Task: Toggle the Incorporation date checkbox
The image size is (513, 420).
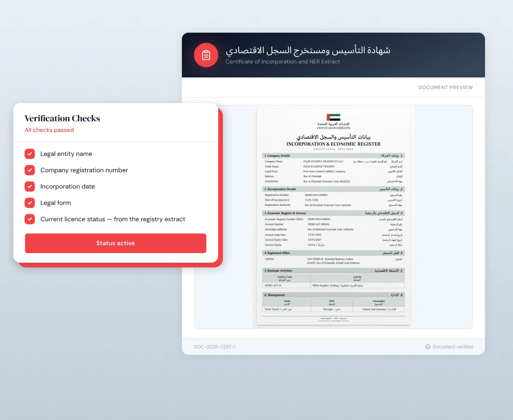Action: (30, 186)
